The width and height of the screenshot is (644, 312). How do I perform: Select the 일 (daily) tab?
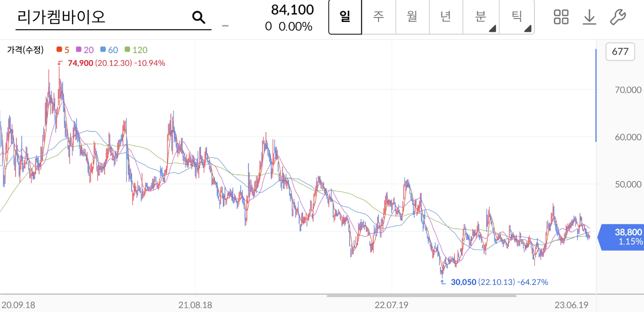(x=345, y=17)
